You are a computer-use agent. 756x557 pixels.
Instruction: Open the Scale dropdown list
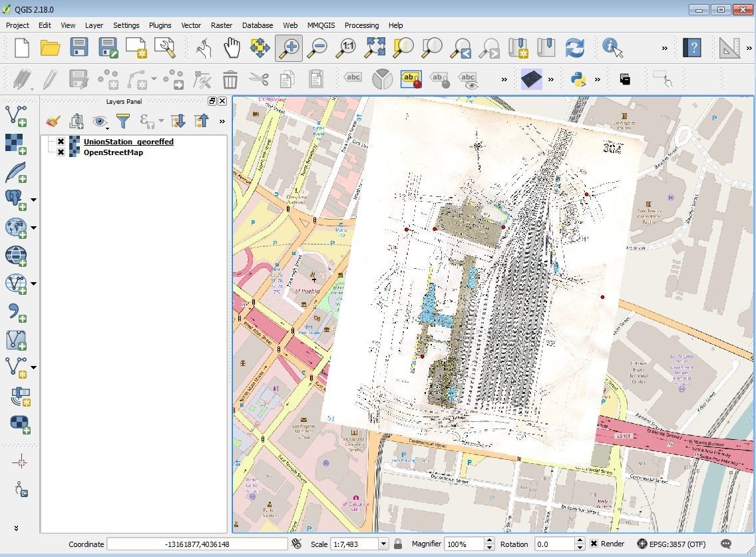point(383,544)
